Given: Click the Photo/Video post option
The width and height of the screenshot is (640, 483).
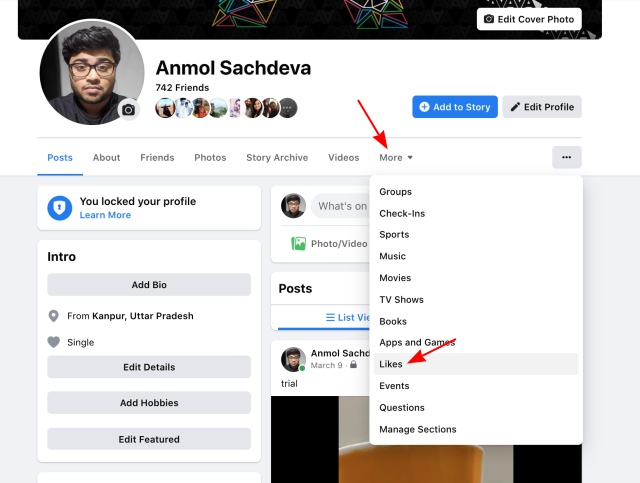Looking at the screenshot, I should (329, 244).
